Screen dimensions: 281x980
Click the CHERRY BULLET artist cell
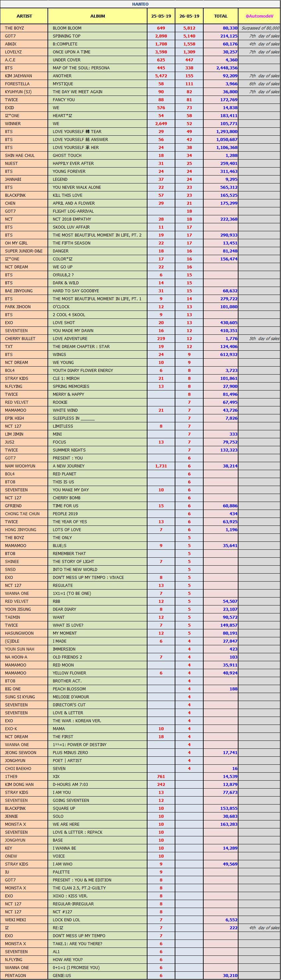pos(20,339)
